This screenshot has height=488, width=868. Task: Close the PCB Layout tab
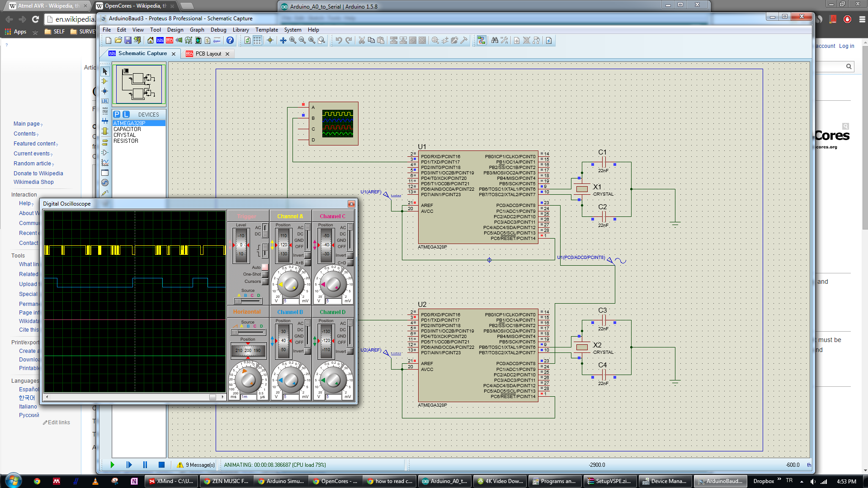(x=227, y=54)
